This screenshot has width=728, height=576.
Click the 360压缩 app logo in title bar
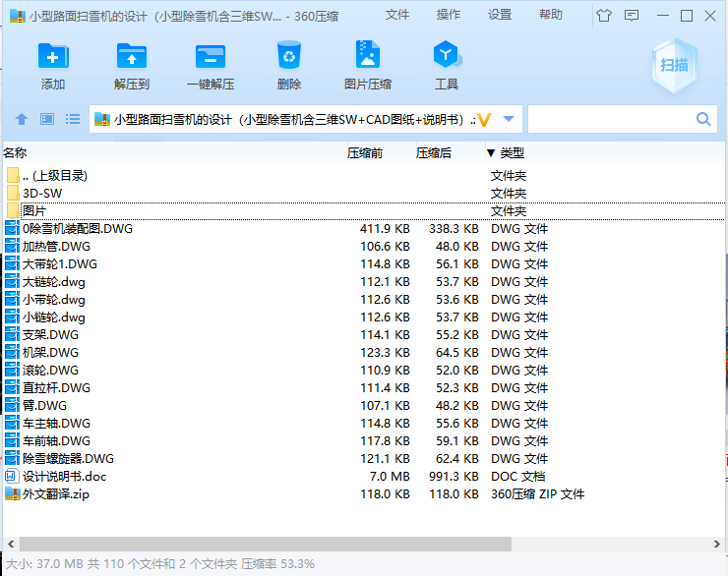[x=17, y=16]
